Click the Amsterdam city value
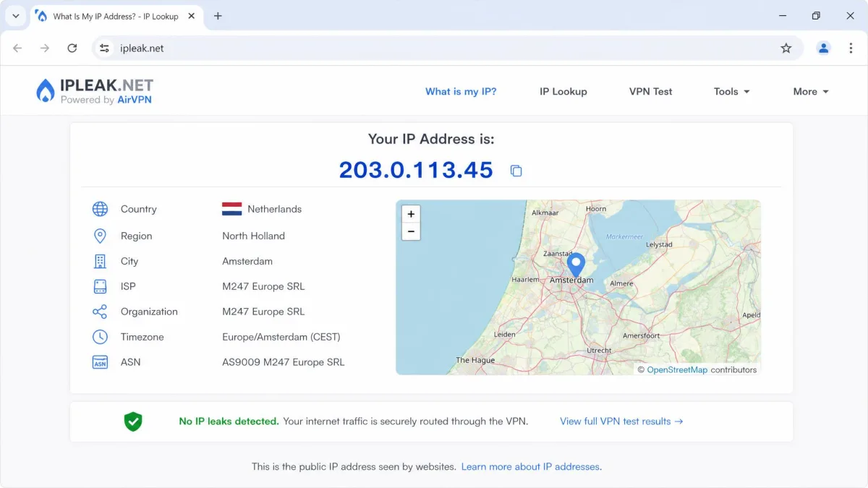 click(247, 261)
